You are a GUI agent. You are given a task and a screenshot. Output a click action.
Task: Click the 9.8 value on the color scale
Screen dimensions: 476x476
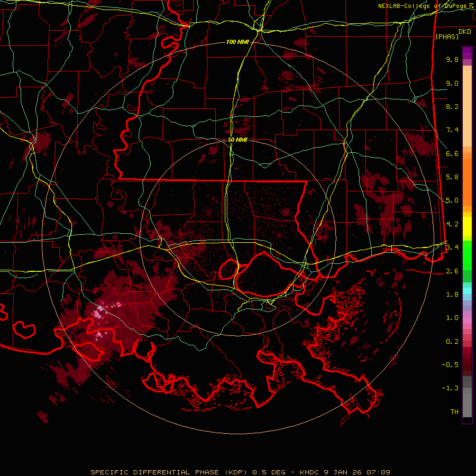(452, 59)
